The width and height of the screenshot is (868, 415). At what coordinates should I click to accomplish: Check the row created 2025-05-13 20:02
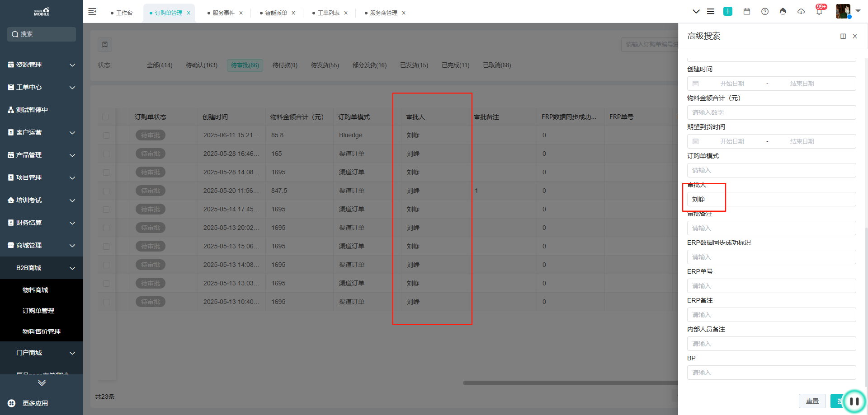[106, 228]
